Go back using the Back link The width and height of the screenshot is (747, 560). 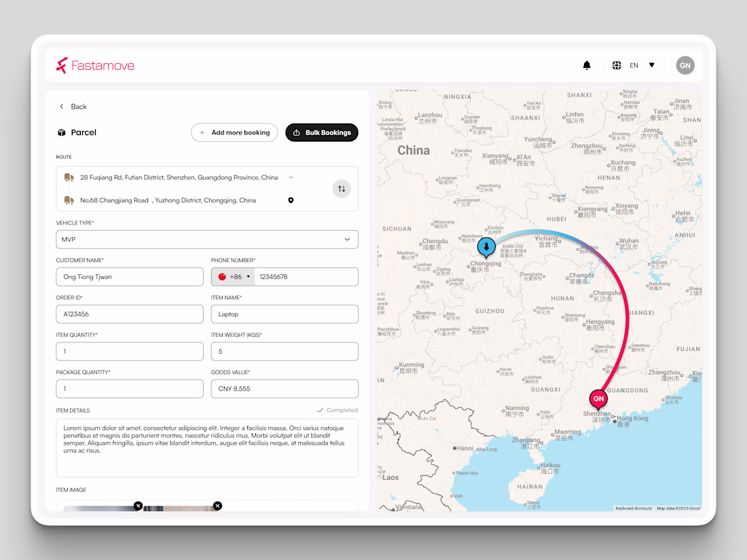pos(73,107)
